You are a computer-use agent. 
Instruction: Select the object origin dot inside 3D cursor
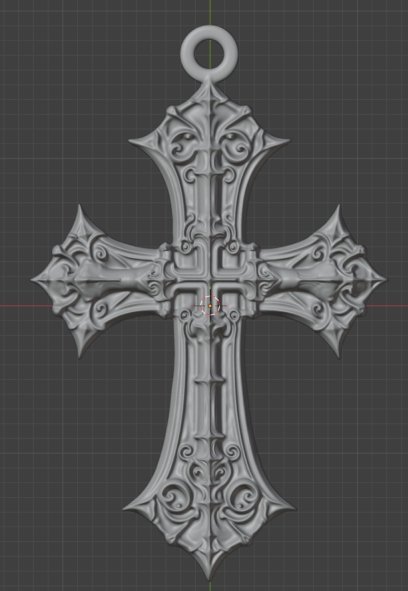(210, 306)
